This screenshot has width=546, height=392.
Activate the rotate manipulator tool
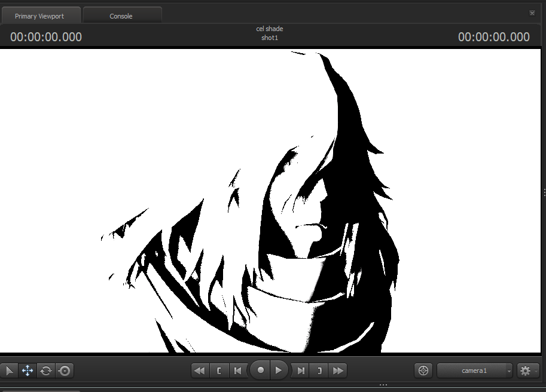tap(46, 370)
